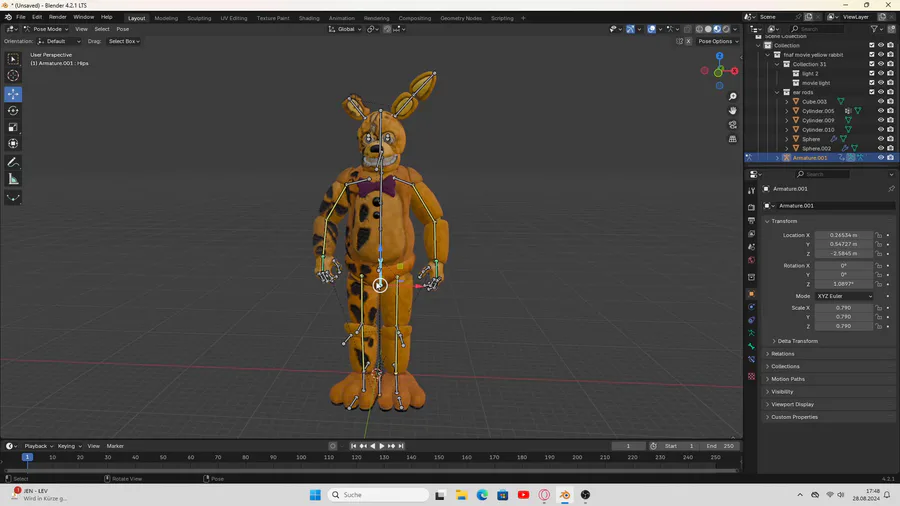Open the Texture properties tab
The image size is (900, 506).
[x=751, y=376]
